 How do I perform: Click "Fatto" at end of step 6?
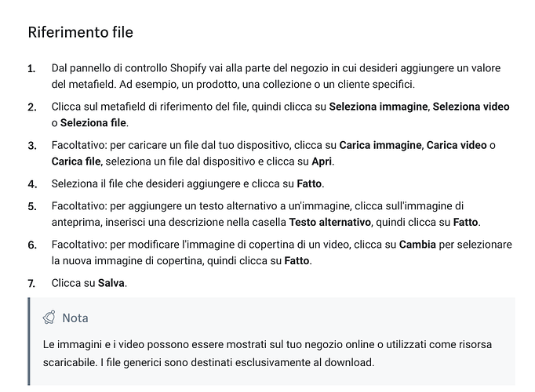coord(296,260)
